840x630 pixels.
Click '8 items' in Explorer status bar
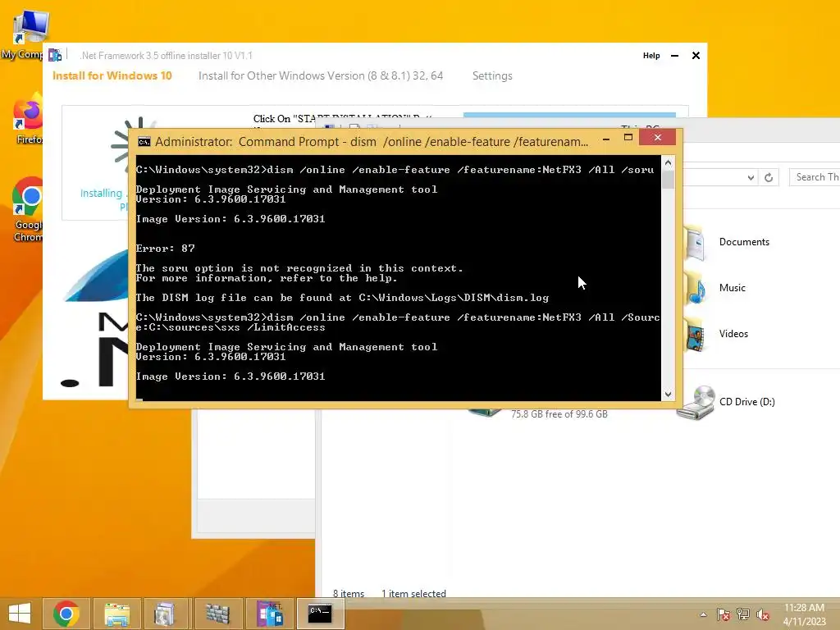348,593
